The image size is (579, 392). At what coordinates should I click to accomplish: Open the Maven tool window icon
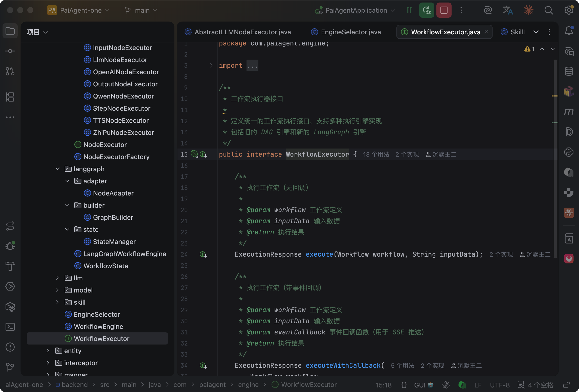point(569,111)
